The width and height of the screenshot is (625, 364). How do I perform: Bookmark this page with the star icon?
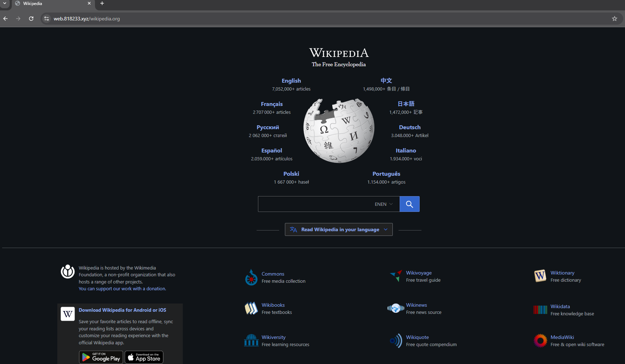(615, 19)
